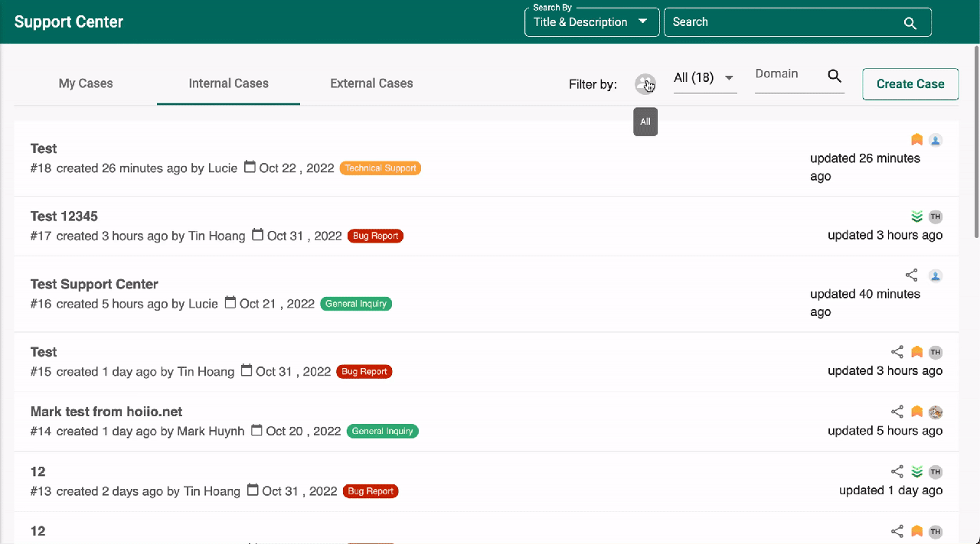
Task: Click the calendar icon on case #13
Action: [252, 490]
